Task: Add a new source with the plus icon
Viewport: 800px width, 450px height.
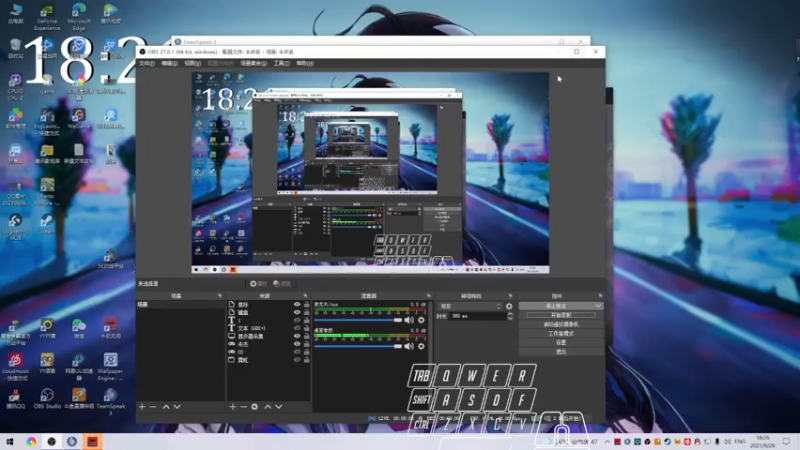Action: tap(233, 407)
